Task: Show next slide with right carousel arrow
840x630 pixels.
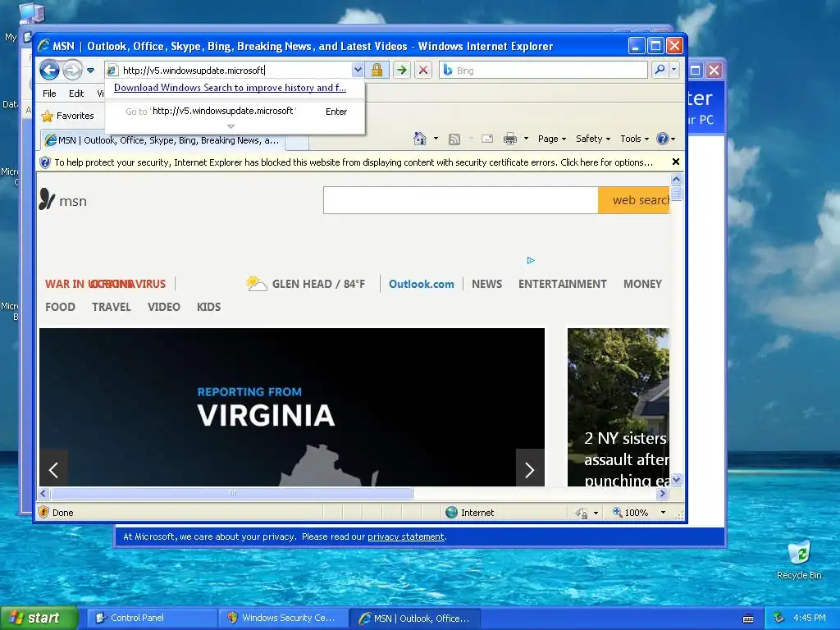Action: tap(529, 470)
